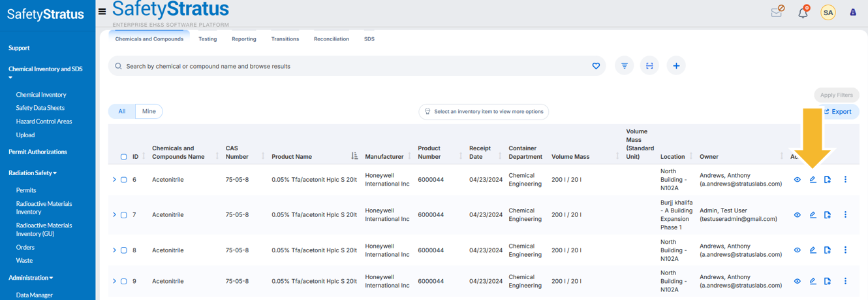Edit inventory row ID 9 with pencil icon
Viewport: 868px width, 300px height.
pyautogui.click(x=813, y=282)
